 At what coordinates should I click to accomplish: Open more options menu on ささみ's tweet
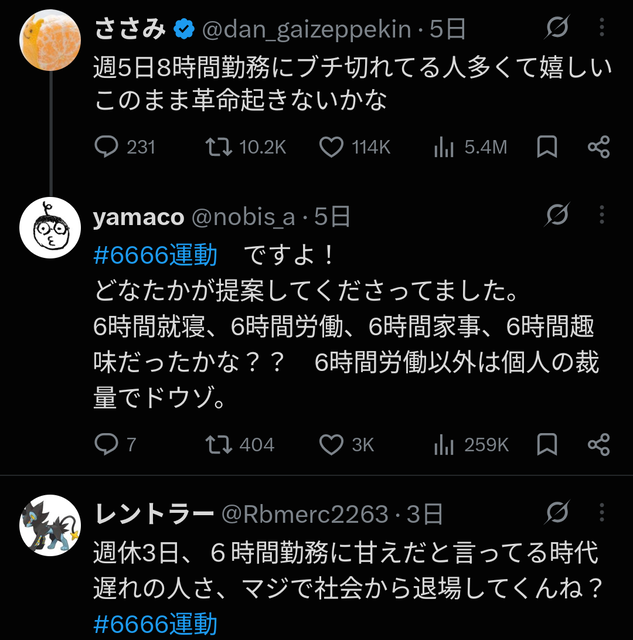(x=602, y=28)
